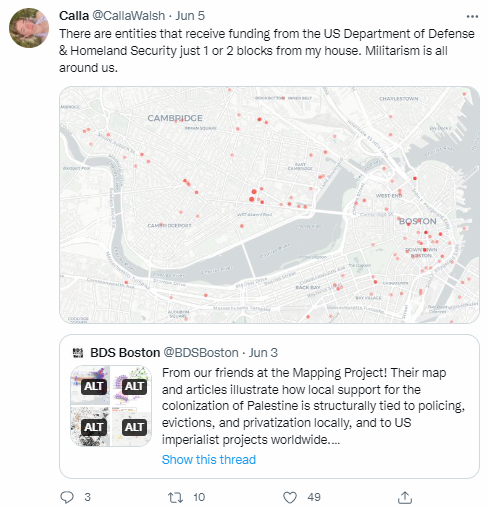Click the share upload icon
This screenshot has width=488, height=507.
pos(405,497)
